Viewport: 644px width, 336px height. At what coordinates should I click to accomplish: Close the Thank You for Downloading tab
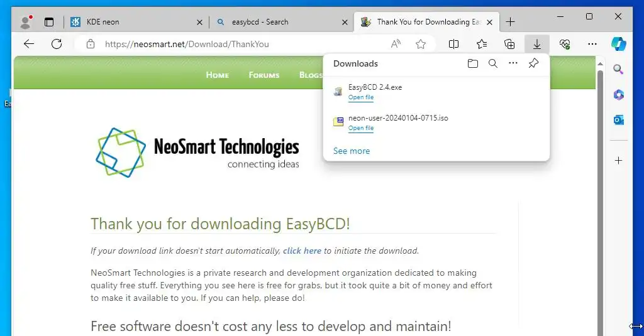click(x=489, y=22)
